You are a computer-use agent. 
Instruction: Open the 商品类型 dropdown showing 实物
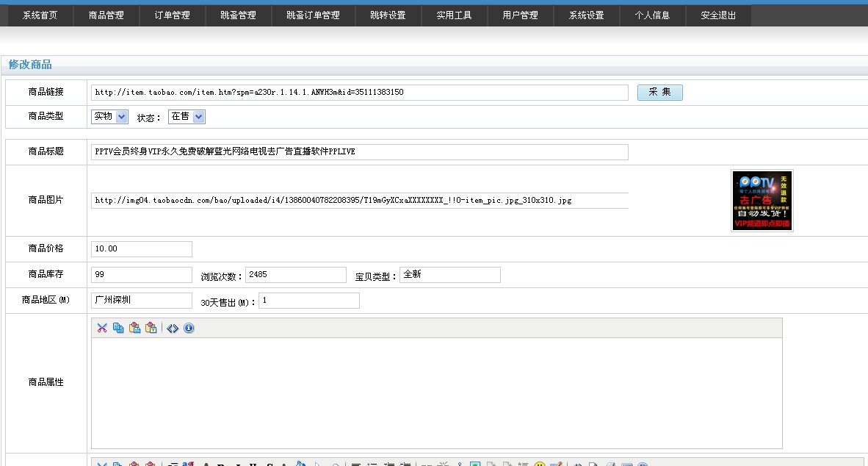point(109,116)
